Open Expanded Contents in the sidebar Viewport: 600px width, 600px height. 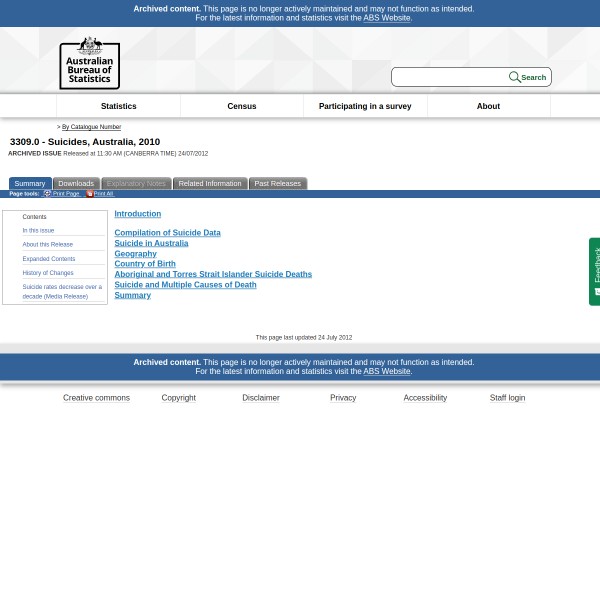tap(49, 259)
